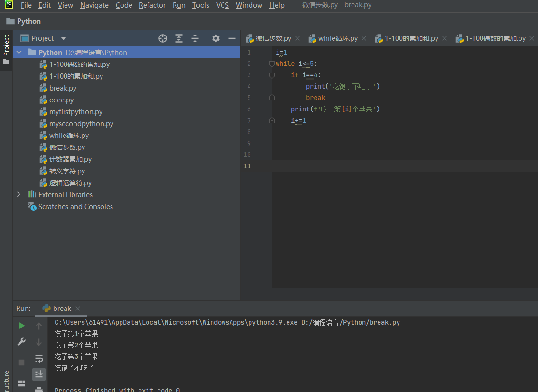
Task: Click Up the Stack Trace arrow
Action: pos(39,326)
